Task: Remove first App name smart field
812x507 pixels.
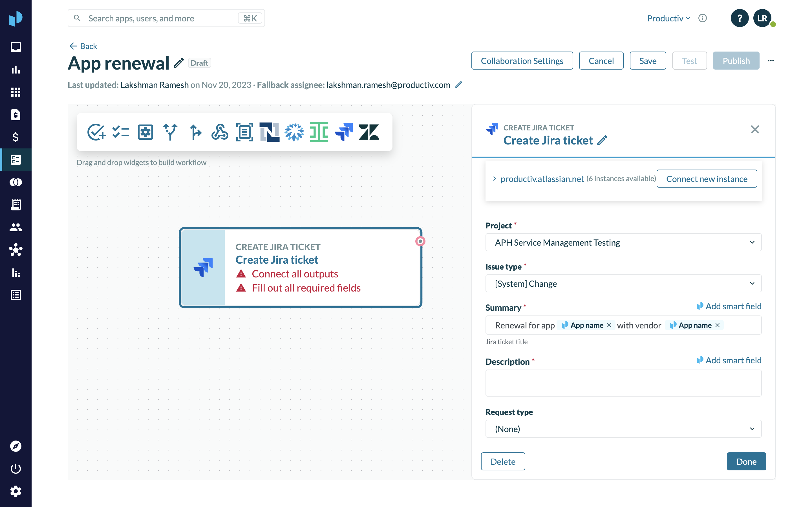Action: tap(609, 325)
